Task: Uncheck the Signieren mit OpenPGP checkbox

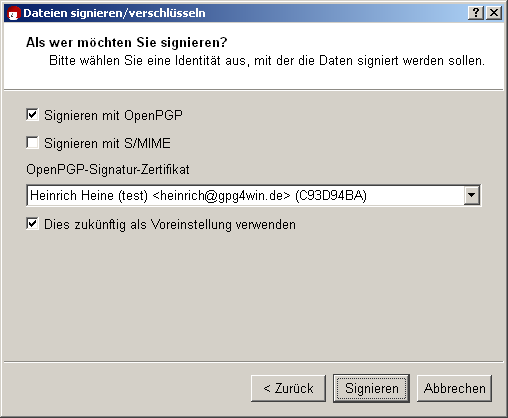Action: click(x=32, y=115)
